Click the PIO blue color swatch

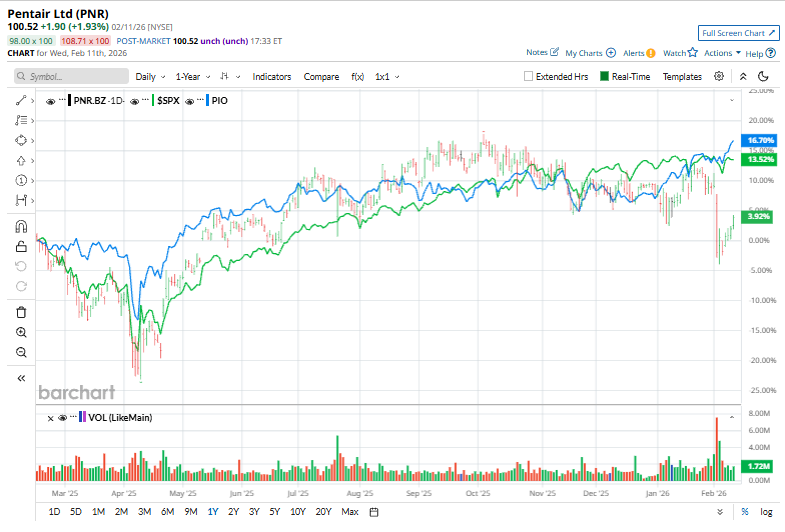(208, 101)
